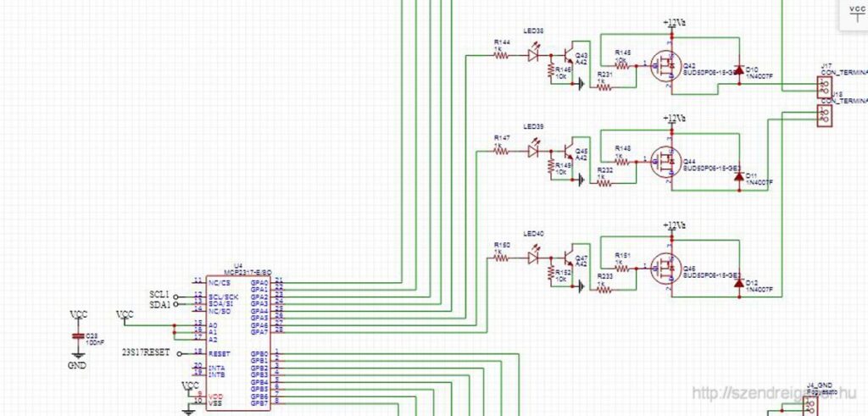Viewport: 868px width, 416px height.
Task: Select the 23S17RESET net label
Action: point(146,353)
